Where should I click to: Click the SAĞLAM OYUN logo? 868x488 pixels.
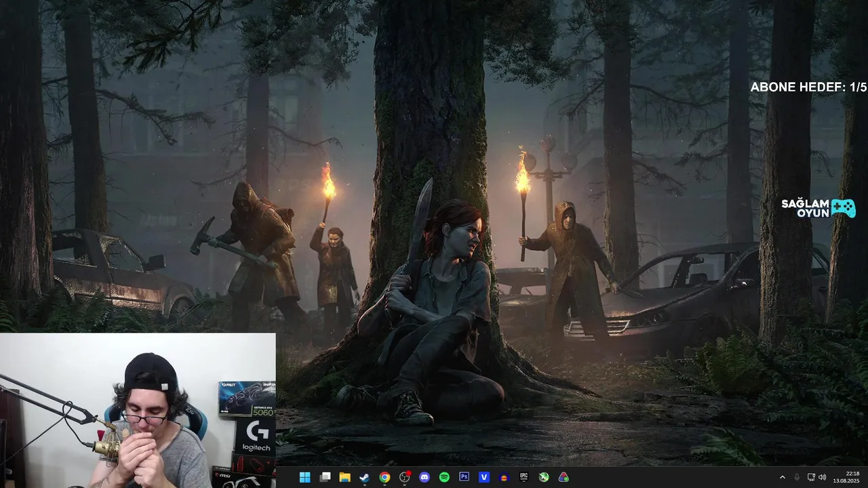click(818, 208)
